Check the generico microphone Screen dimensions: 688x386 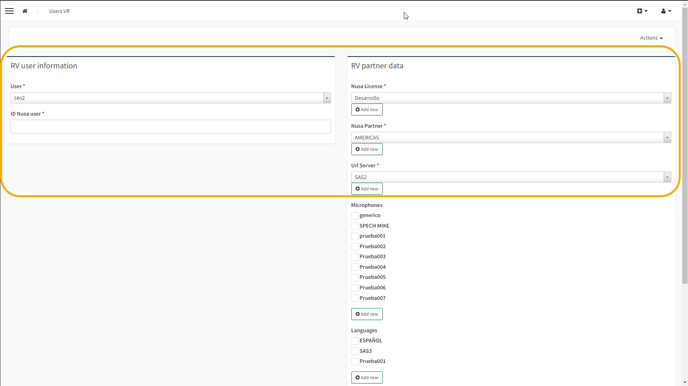click(355, 215)
